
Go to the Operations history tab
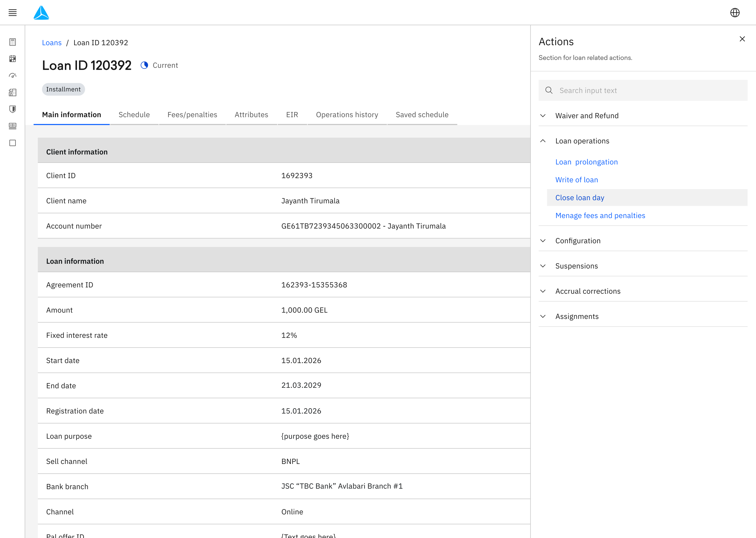click(347, 115)
